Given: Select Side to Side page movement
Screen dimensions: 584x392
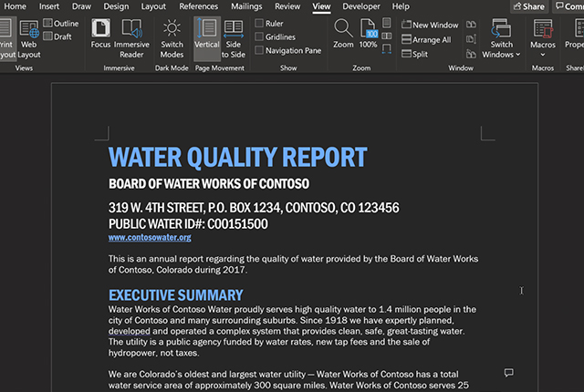Looking at the screenshot, I should coord(234,38).
